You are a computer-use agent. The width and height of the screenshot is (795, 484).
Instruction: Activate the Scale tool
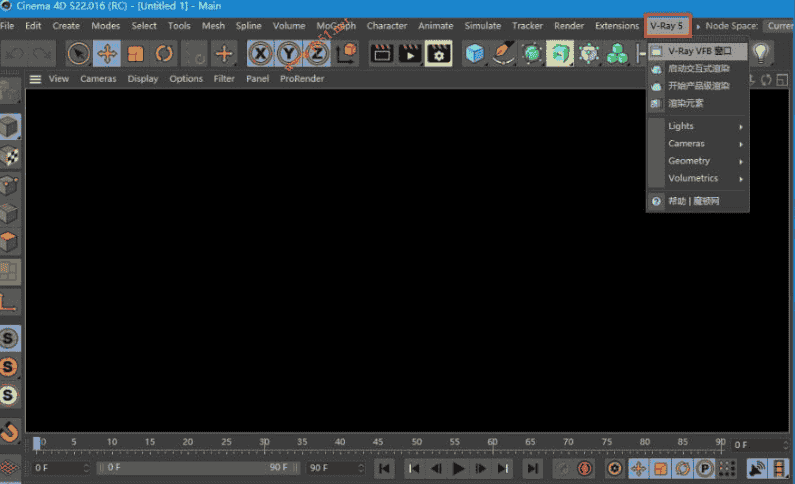pos(136,53)
